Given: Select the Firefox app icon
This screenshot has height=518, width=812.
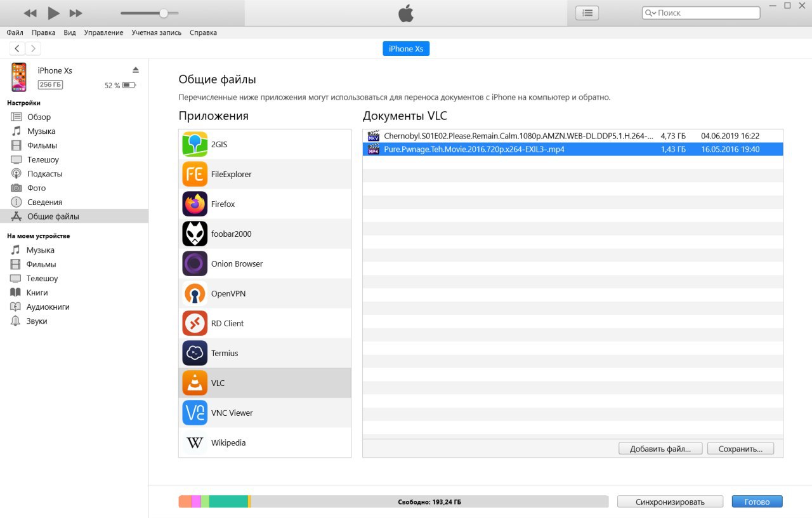Looking at the screenshot, I should pyautogui.click(x=195, y=204).
